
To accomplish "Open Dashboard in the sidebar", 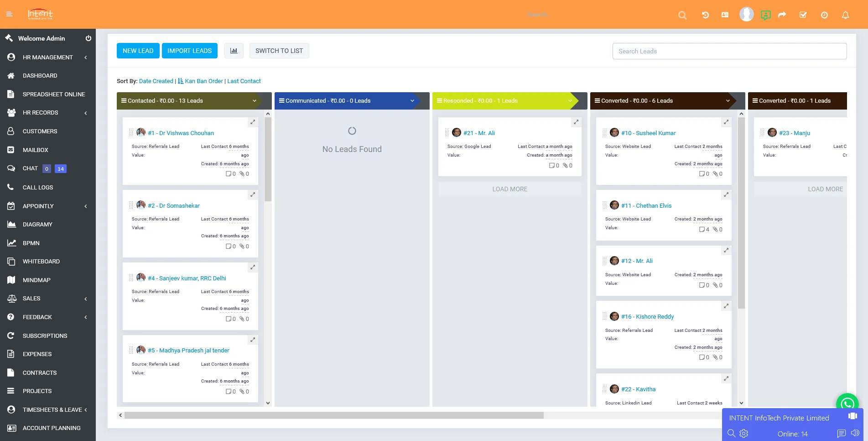I will pyautogui.click(x=40, y=76).
